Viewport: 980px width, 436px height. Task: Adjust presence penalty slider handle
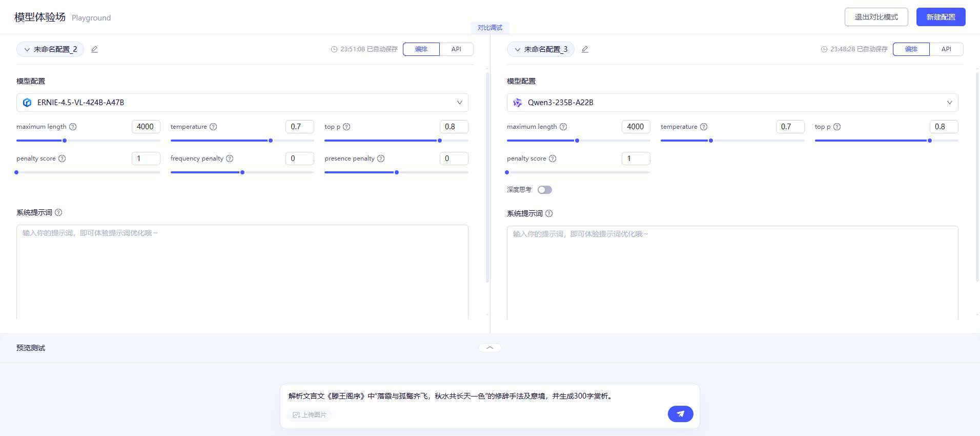tap(397, 172)
